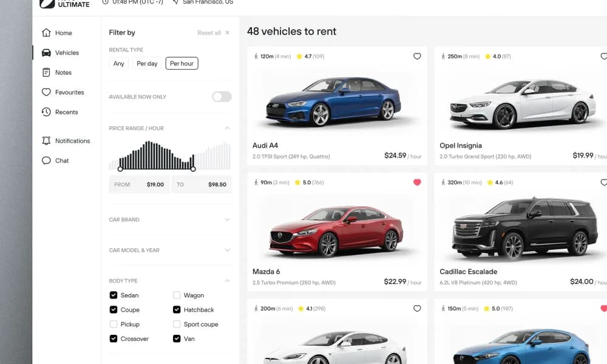The width and height of the screenshot is (607, 364).
Task: Click the price histogram bars
Action: point(169,155)
